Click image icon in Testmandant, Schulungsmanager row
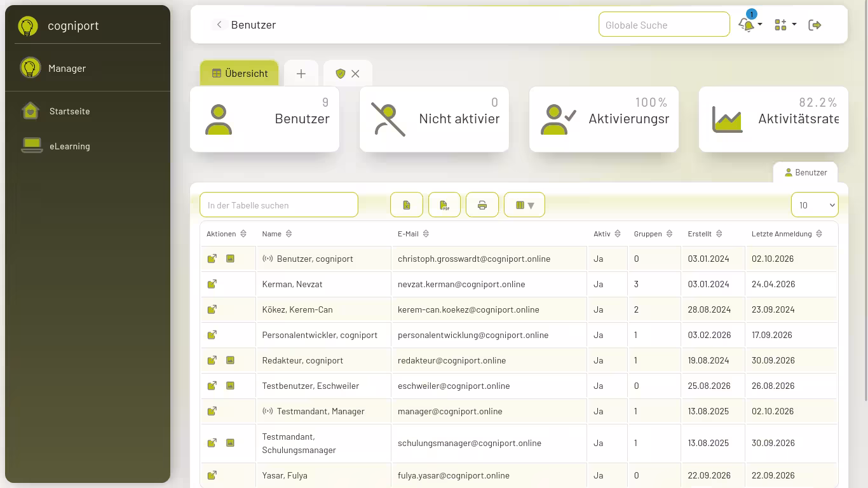The image size is (868, 488). point(230,443)
